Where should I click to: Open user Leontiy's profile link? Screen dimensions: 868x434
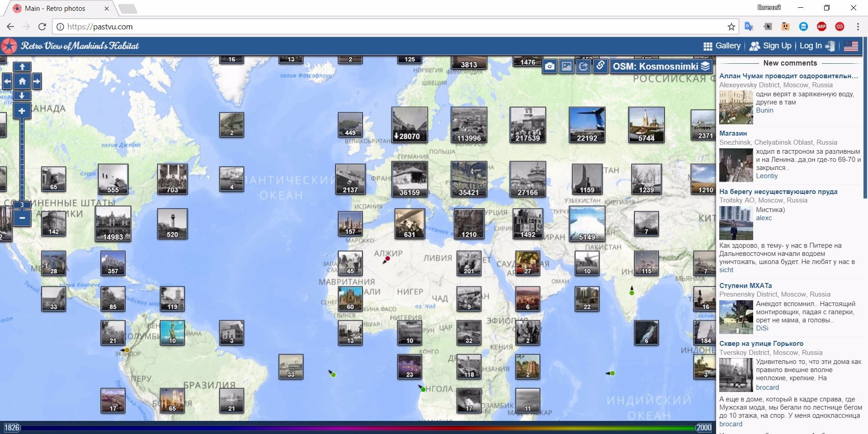coord(767,176)
